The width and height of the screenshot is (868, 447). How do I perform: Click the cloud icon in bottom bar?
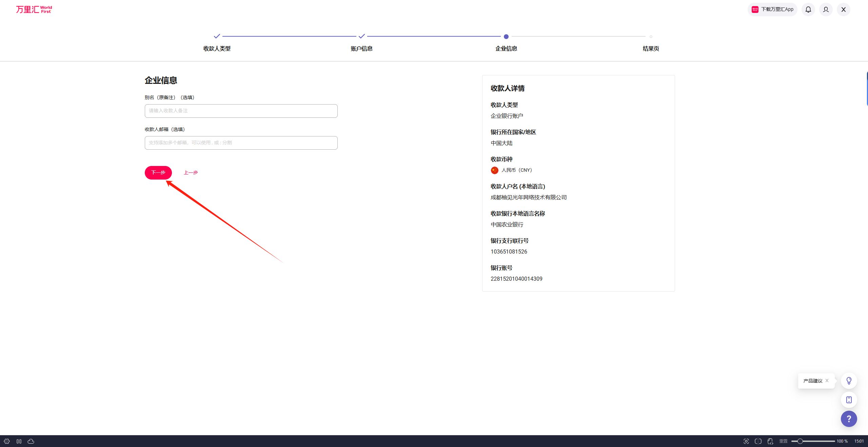pos(31,441)
